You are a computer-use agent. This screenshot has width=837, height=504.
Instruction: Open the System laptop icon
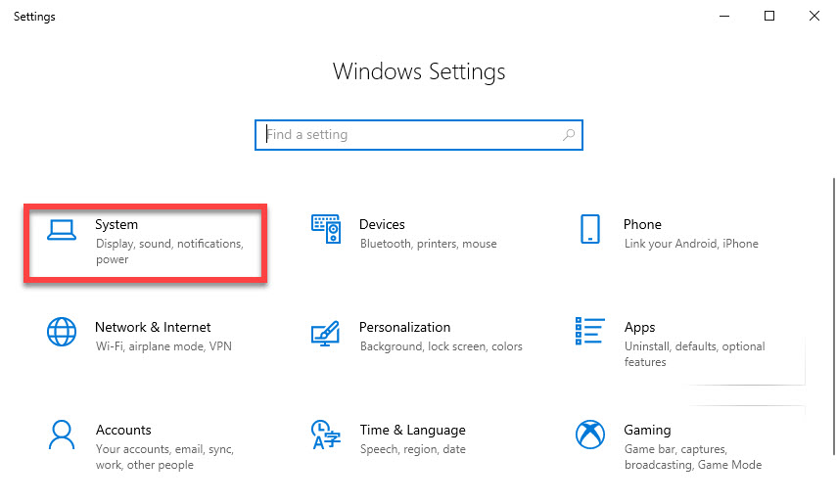(62, 230)
